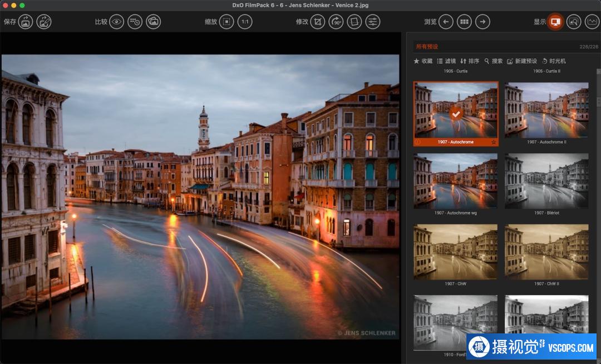
Task: Go to the previous image
Action: click(x=446, y=22)
